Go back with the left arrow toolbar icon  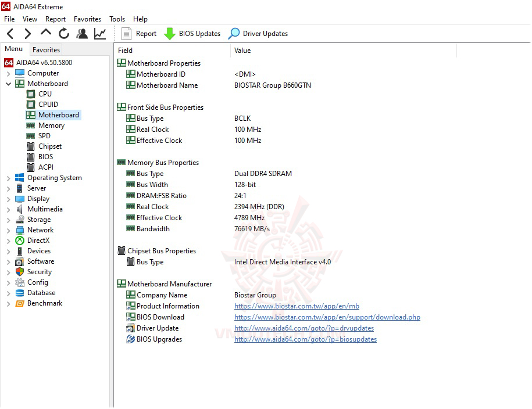click(x=10, y=34)
